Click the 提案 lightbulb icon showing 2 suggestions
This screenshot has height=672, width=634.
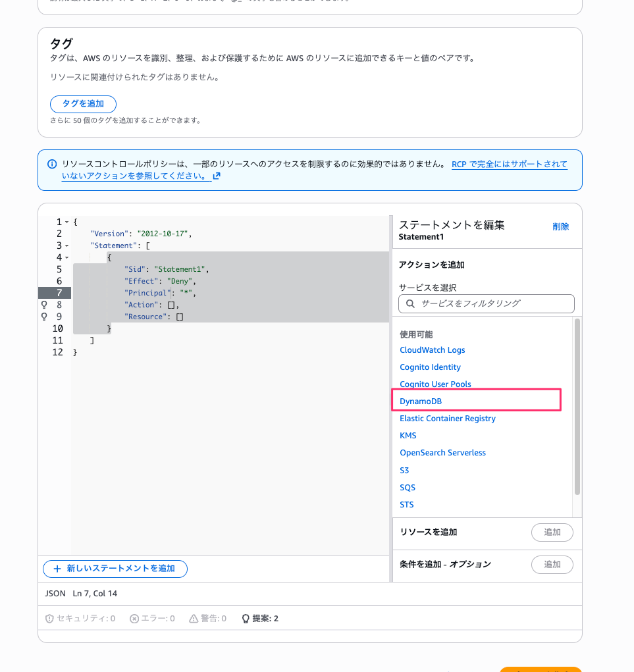click(246, 618)
